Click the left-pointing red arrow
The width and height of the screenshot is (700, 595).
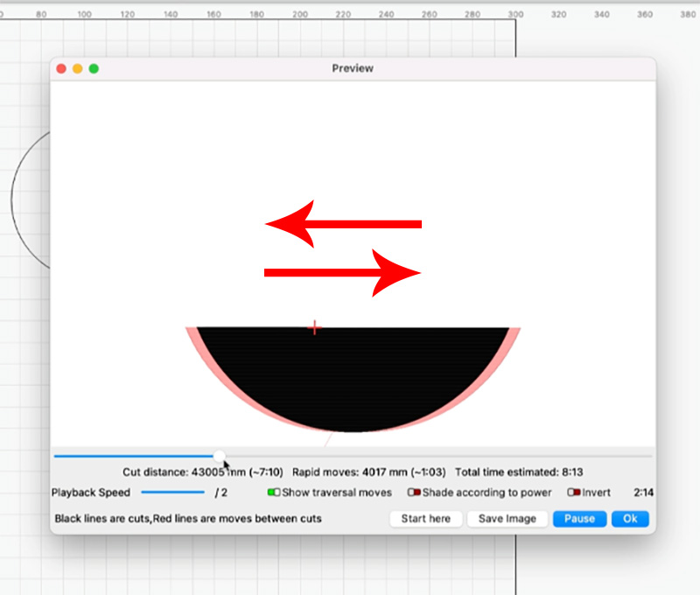(x=343, y=224)
